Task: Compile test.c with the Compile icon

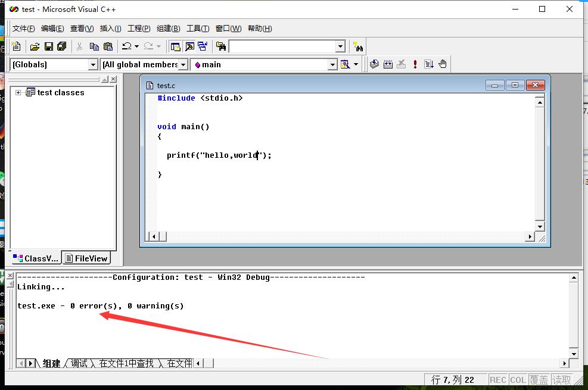Action: pos(375,64)
